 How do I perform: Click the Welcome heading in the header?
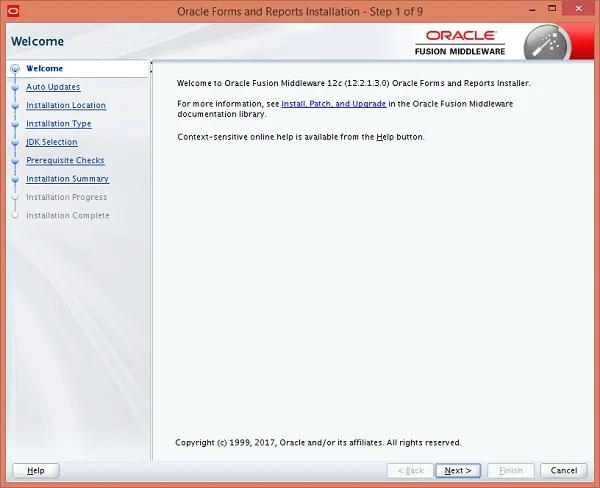38,41
